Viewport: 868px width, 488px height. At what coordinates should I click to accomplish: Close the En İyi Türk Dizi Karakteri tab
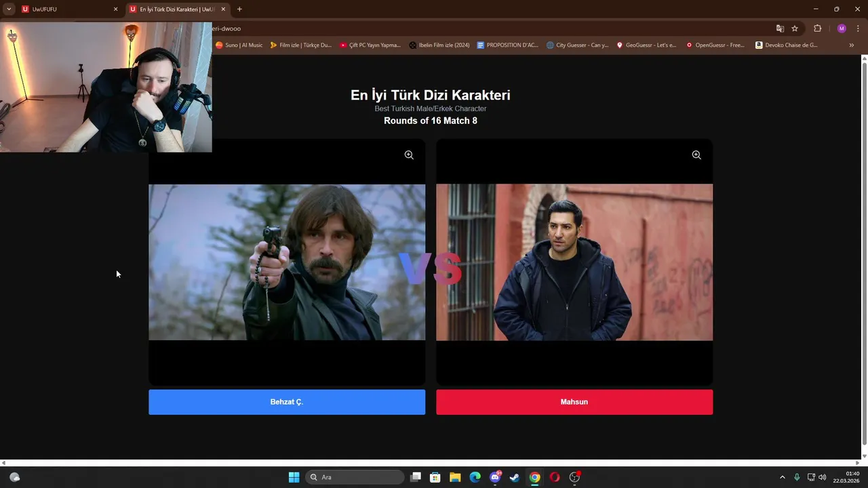(223, 9)
